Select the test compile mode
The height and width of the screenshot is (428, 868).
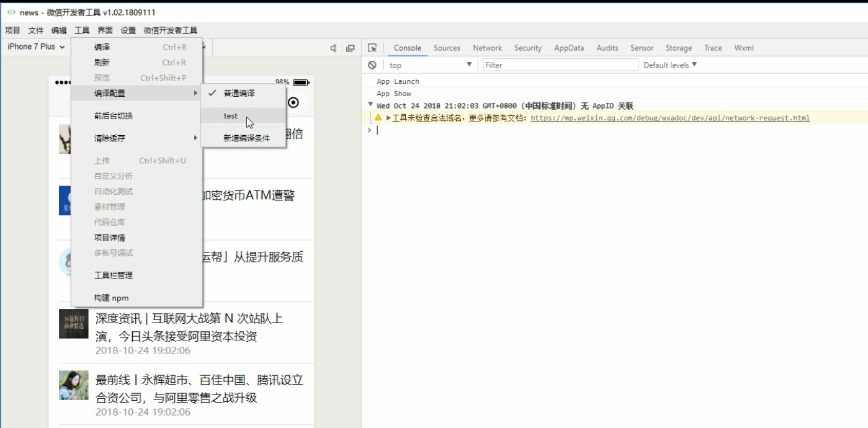(243, 116)
